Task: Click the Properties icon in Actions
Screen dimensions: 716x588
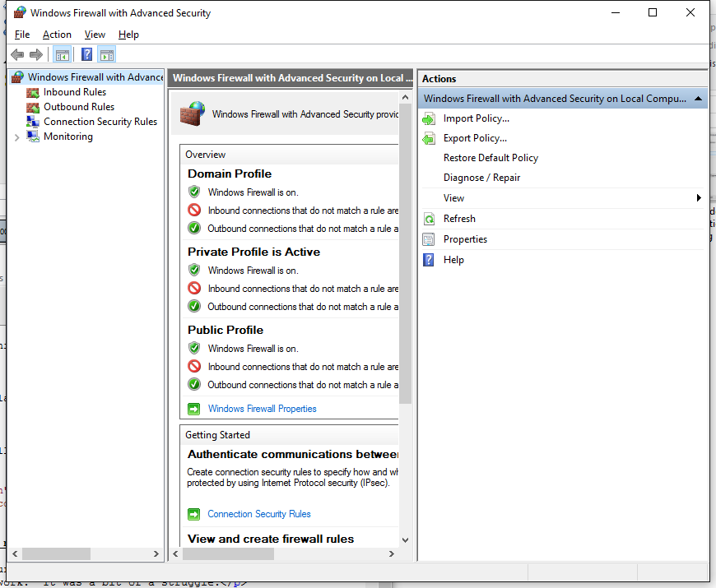Action: (429, 239)
